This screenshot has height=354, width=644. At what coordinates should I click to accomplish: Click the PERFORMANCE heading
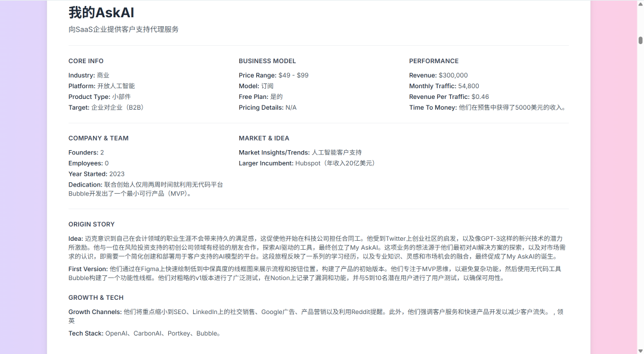434,61
